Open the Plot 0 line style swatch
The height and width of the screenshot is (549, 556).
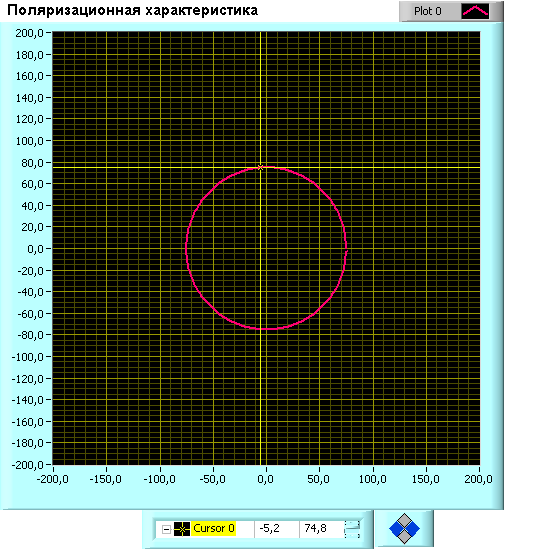point(476,11)
